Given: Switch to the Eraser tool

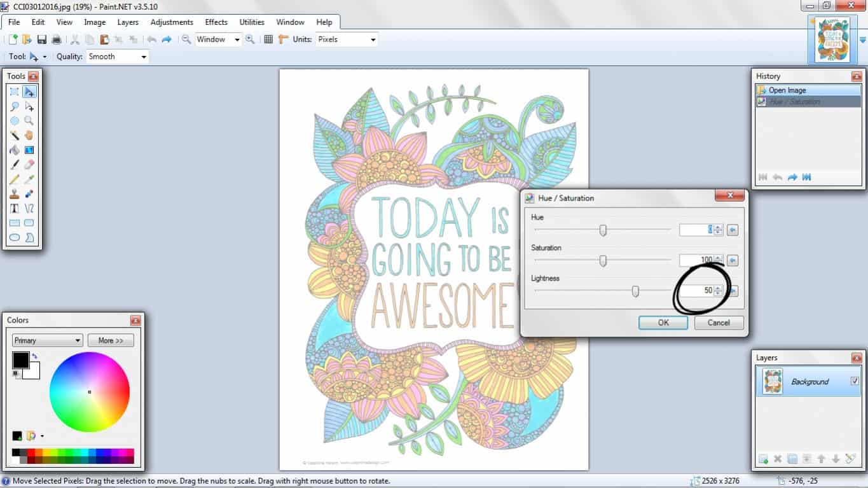Looking at the screenshot, I should 29,164.
